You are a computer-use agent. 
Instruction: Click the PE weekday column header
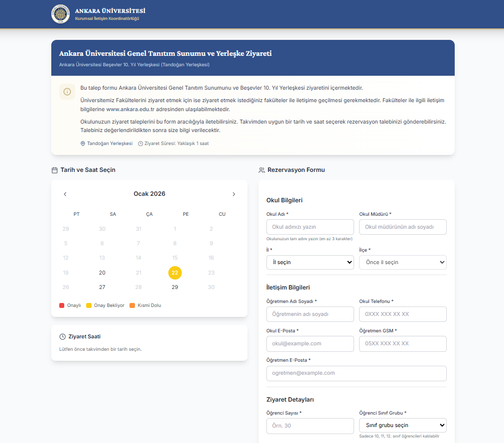186,214
